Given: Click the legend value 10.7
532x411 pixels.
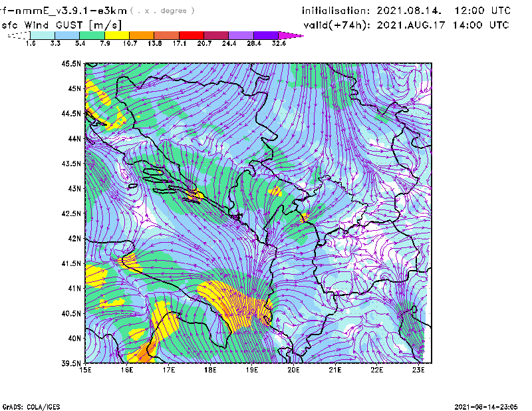Looking at the screenshot, I should pos(130,43).
